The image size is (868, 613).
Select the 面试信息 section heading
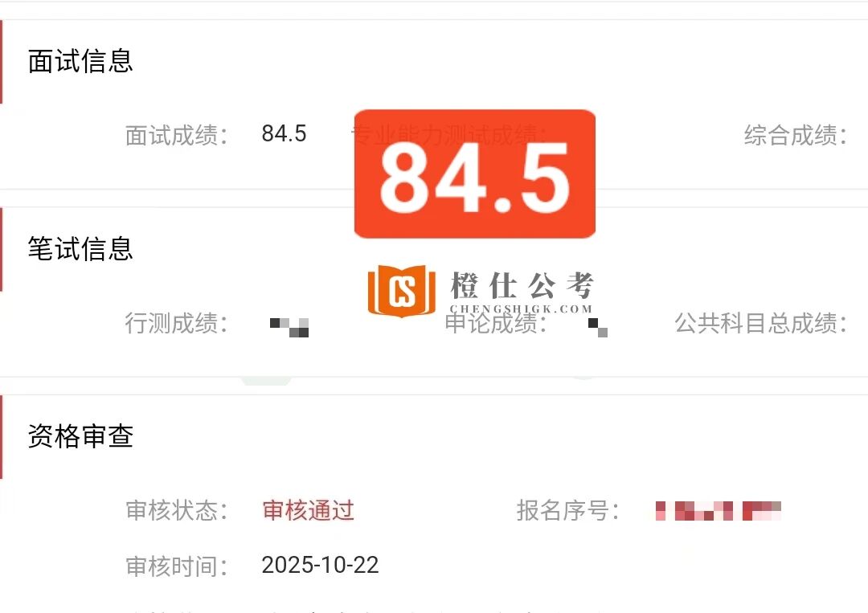pos(81,61)
